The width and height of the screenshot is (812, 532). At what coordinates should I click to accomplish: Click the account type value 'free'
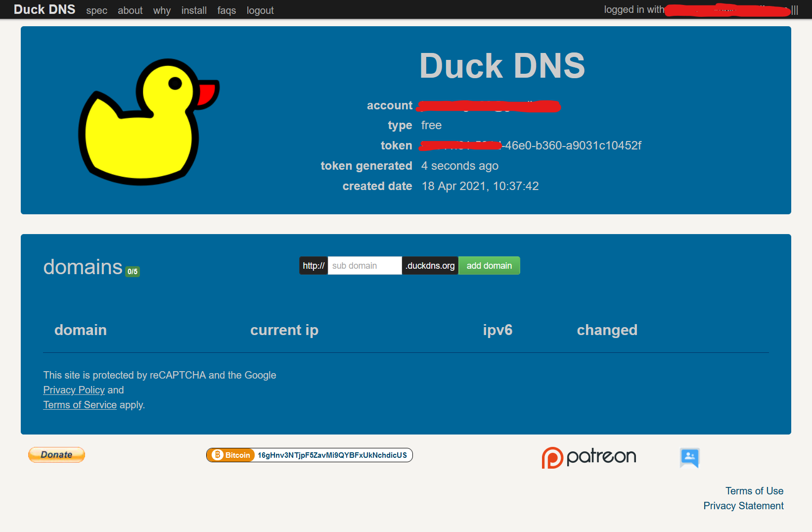(x=431, y=125)
